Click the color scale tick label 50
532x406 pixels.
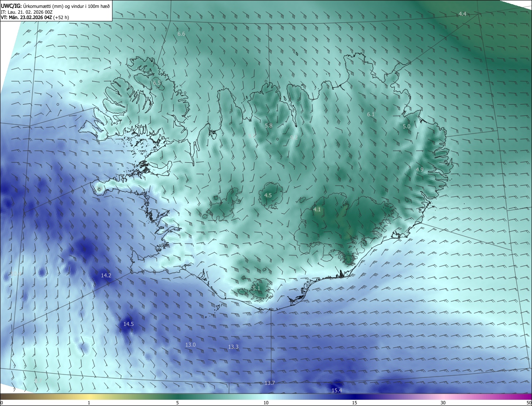529,403
